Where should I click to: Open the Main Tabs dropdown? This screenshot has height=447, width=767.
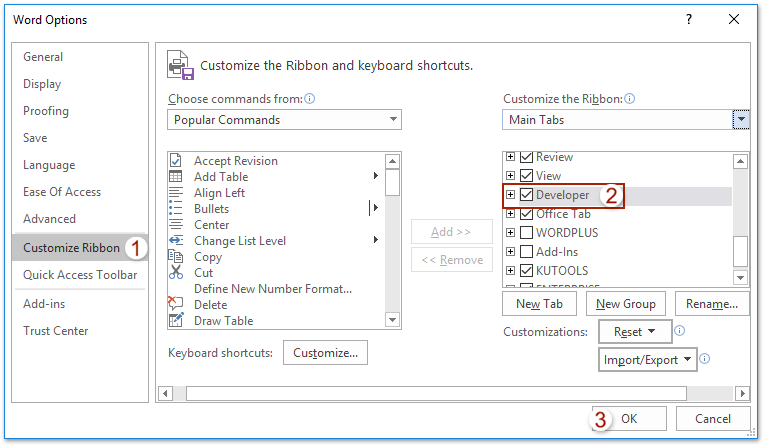pyautogui.click(x=741, y=119)
